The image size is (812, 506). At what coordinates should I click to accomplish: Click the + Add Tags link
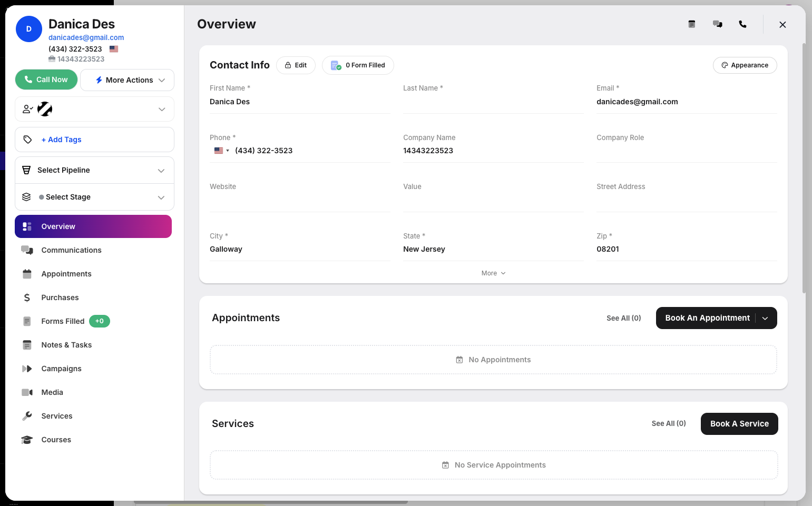[x=61, y=140]
